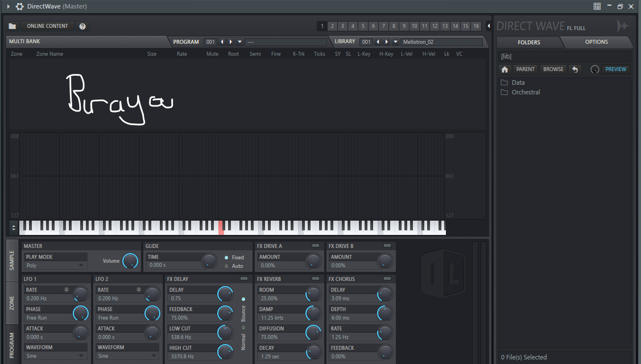Switch to FOLDERS tab
Image resolution: width=641 pixels, height=364 pixels.
[x=528, y=42]
